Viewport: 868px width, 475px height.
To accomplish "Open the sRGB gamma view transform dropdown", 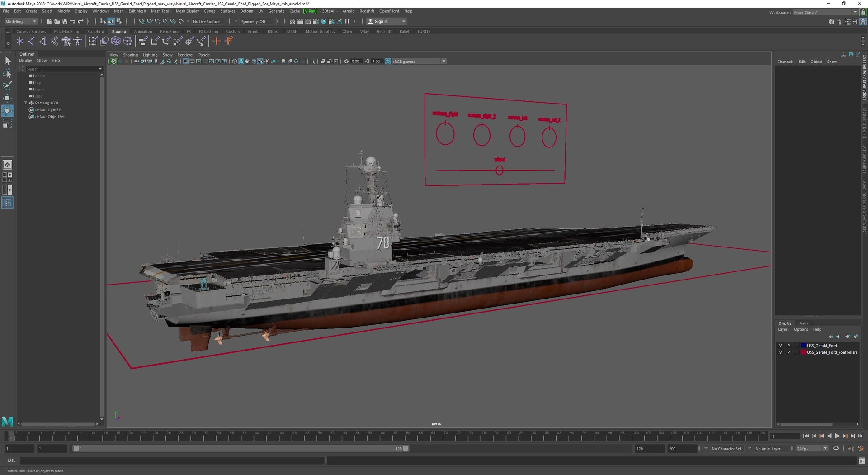I will tap(419, 62).
